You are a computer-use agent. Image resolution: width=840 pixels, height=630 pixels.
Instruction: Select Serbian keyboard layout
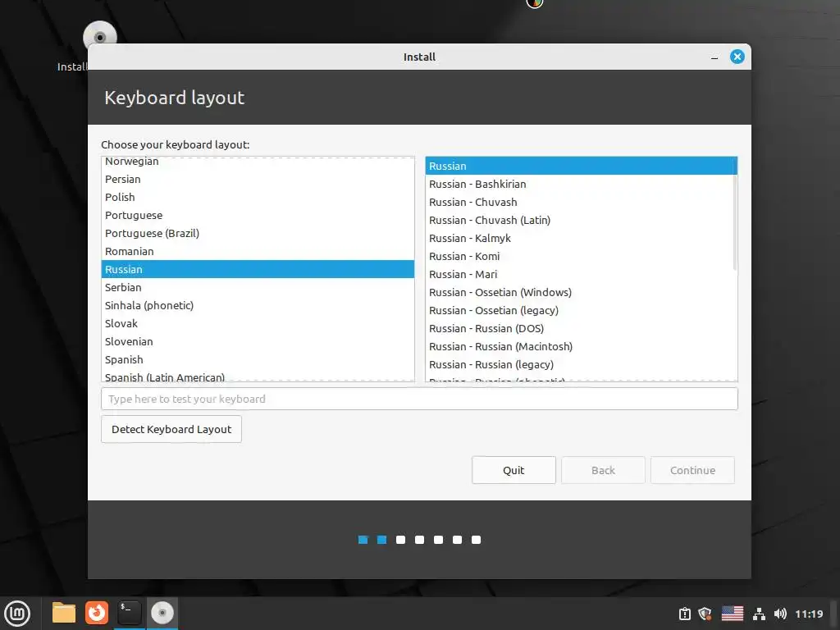(x=258, y=287)
